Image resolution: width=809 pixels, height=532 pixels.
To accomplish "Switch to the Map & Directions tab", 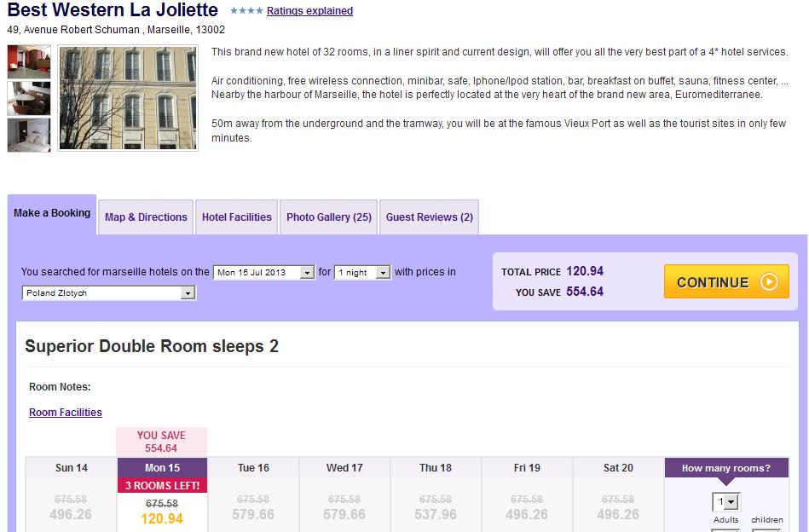I will click(146, 217).
